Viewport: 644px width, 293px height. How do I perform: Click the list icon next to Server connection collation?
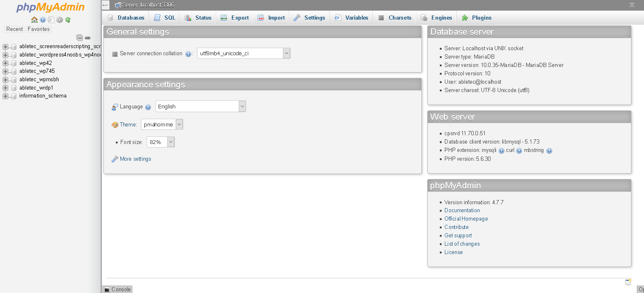[115, 54]
